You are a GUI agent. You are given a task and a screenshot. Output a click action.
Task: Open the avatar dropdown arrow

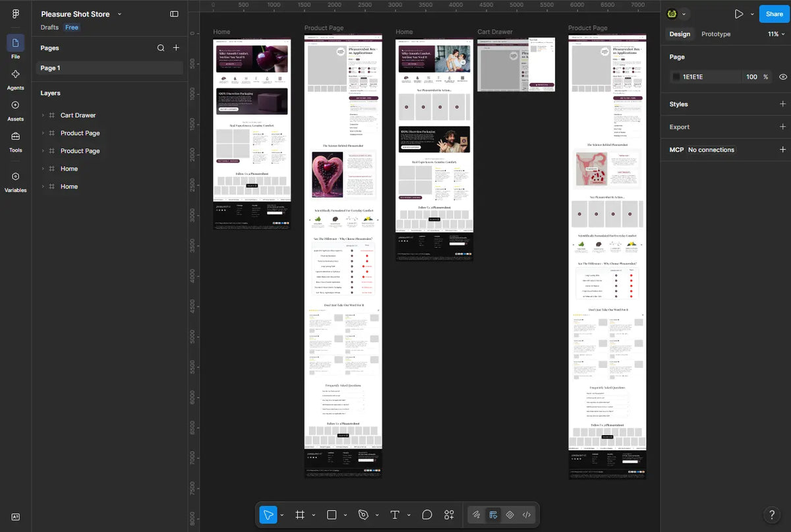[684, 14]
